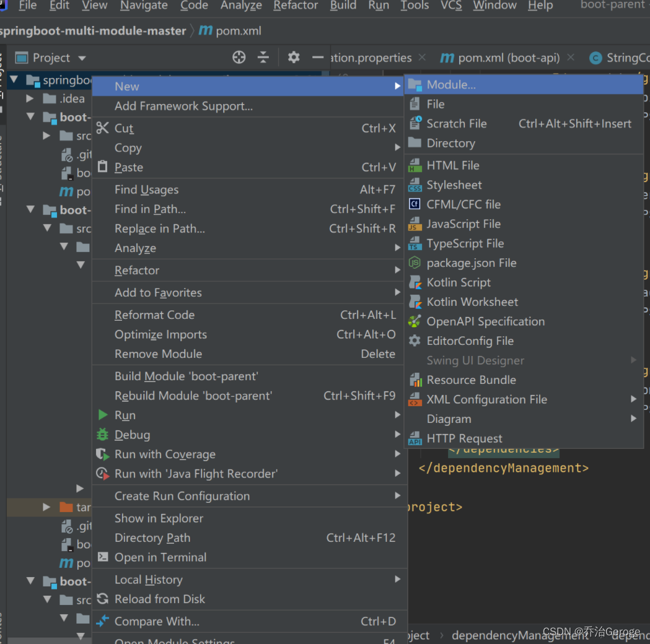650x644 pixels.
Task: Select New in the context menu
Action: pos(247,86)
